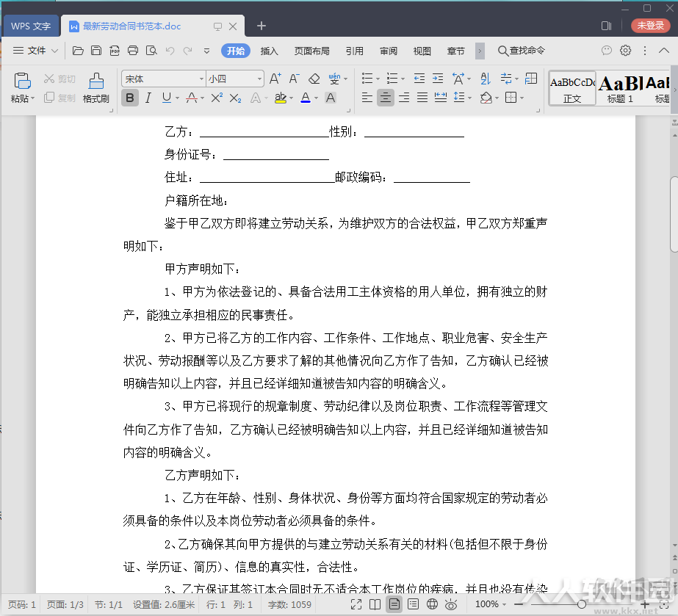678x616 pixels.
Task: Open print preview
Action: (151, 51)
